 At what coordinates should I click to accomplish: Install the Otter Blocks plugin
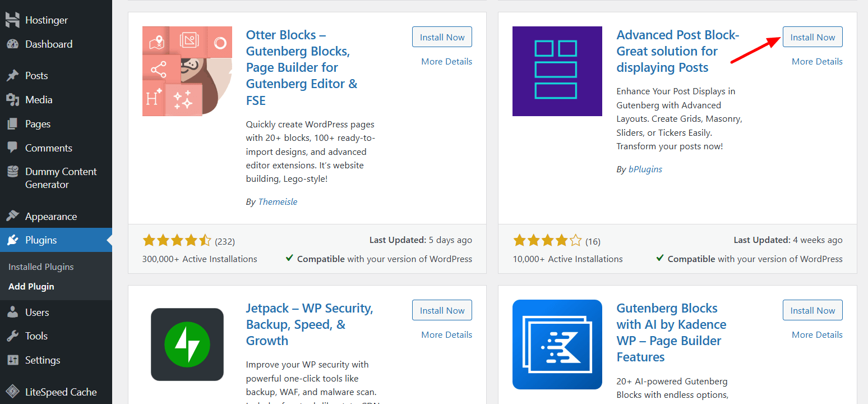442,36
